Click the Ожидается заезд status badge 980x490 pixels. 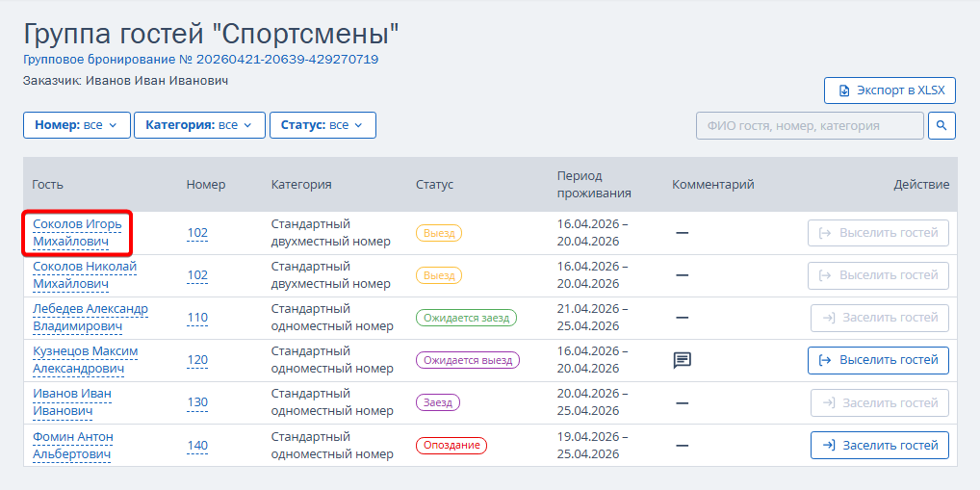coord(466,318)
